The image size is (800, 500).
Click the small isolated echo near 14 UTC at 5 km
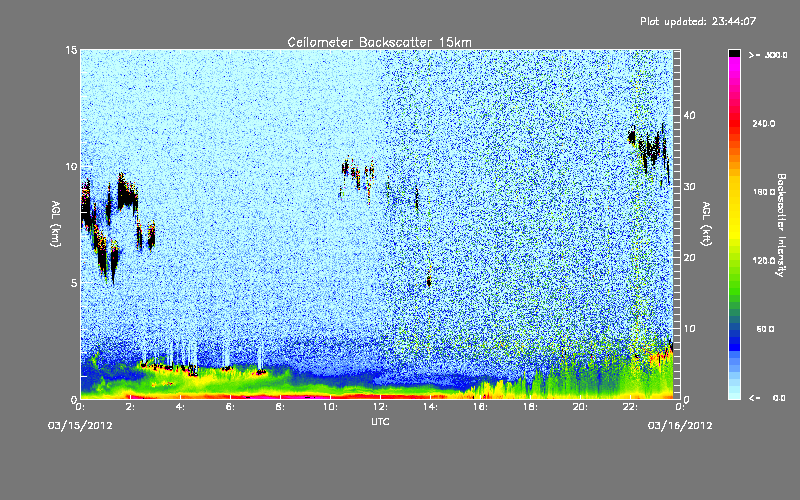[x=429, y=281]
